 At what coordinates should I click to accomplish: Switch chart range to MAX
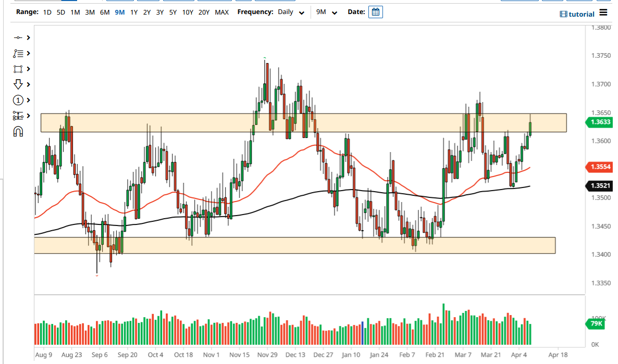(221, 12)
